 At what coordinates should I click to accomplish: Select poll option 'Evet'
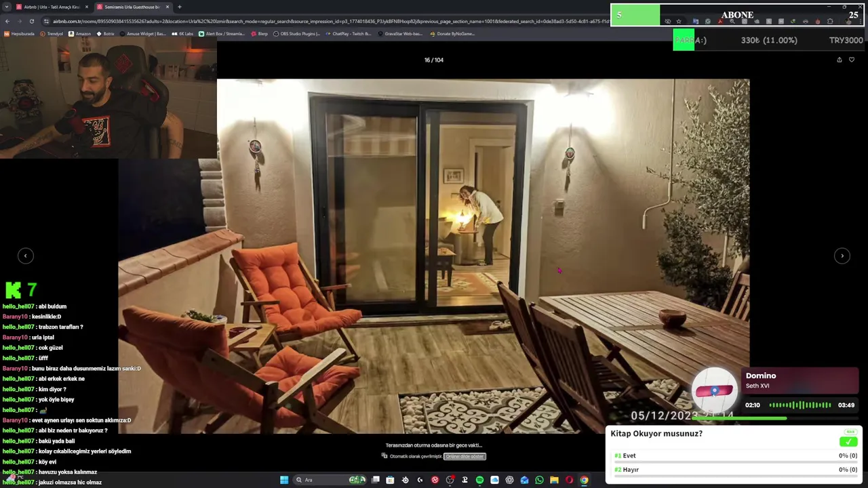click(x=735, y=455)
